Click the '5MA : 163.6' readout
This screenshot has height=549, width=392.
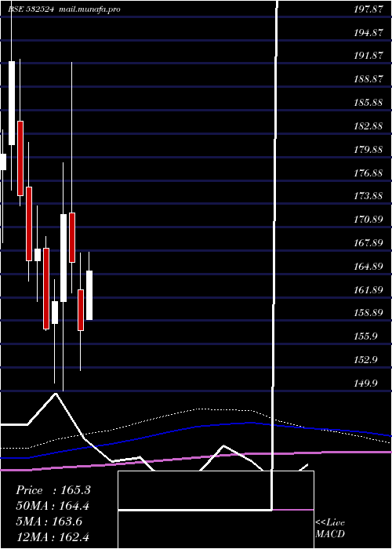[x=49, y=522]
